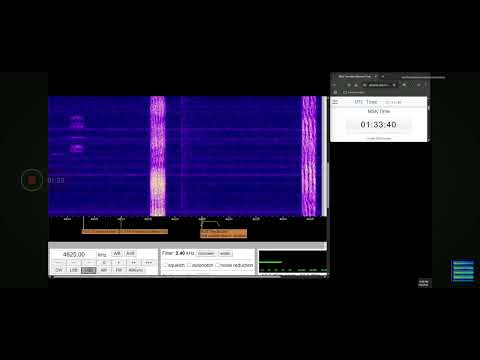Select AMsync demodulation mode

tap(135, 270)
